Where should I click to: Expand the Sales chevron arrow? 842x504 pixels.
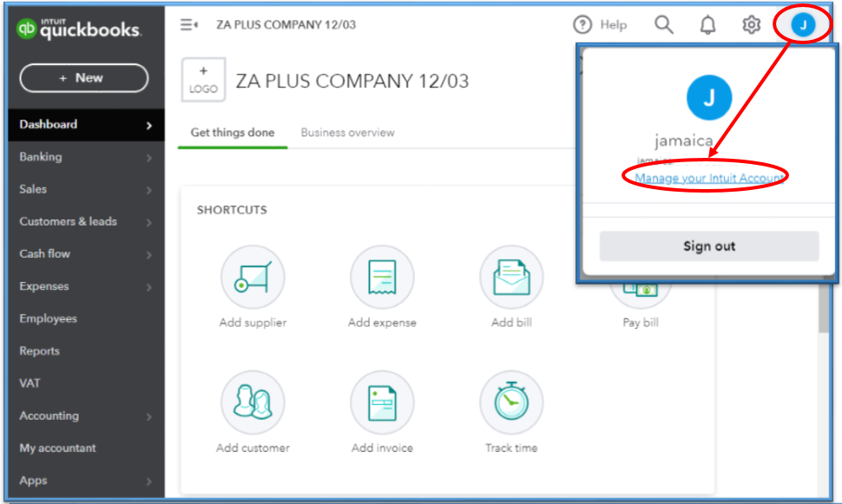click(x=149, y=190)
